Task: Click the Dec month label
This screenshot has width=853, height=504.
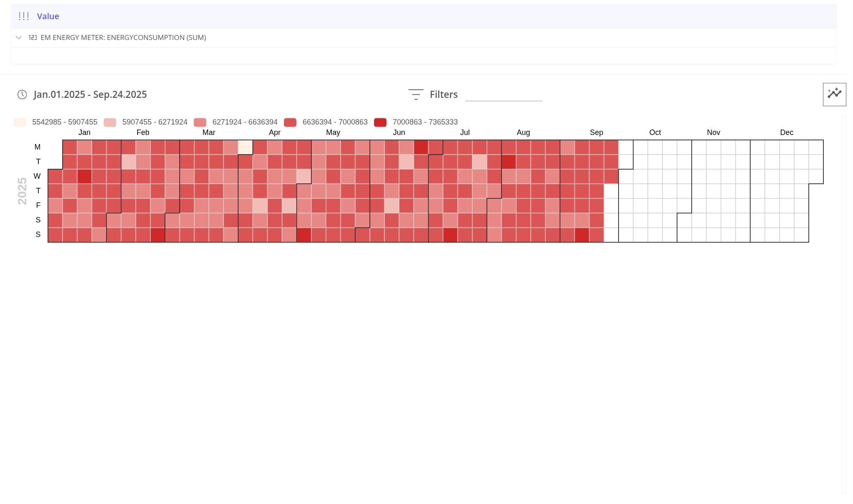Action: [786, 132]
